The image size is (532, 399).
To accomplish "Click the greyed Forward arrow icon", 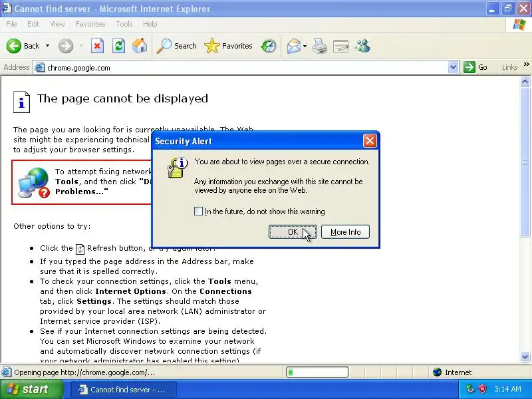I will pyautogui.click(x=65, y=46).
